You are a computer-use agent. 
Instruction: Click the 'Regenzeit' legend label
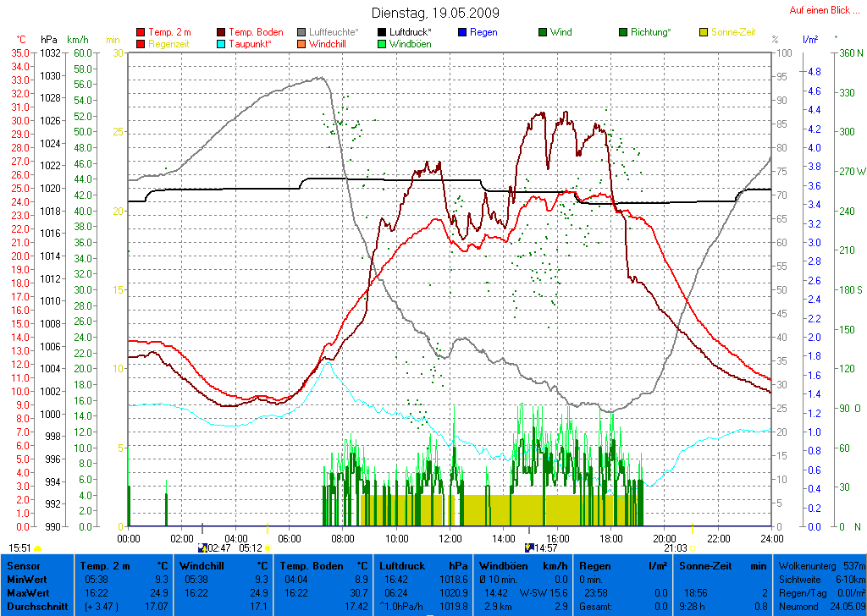tap(169, 43)
